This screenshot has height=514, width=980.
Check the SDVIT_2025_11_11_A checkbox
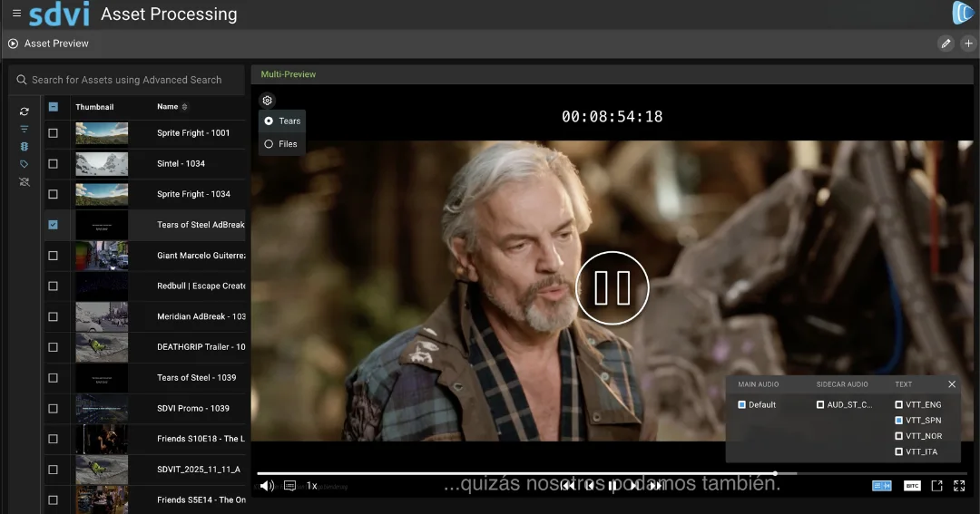(54, 470)
